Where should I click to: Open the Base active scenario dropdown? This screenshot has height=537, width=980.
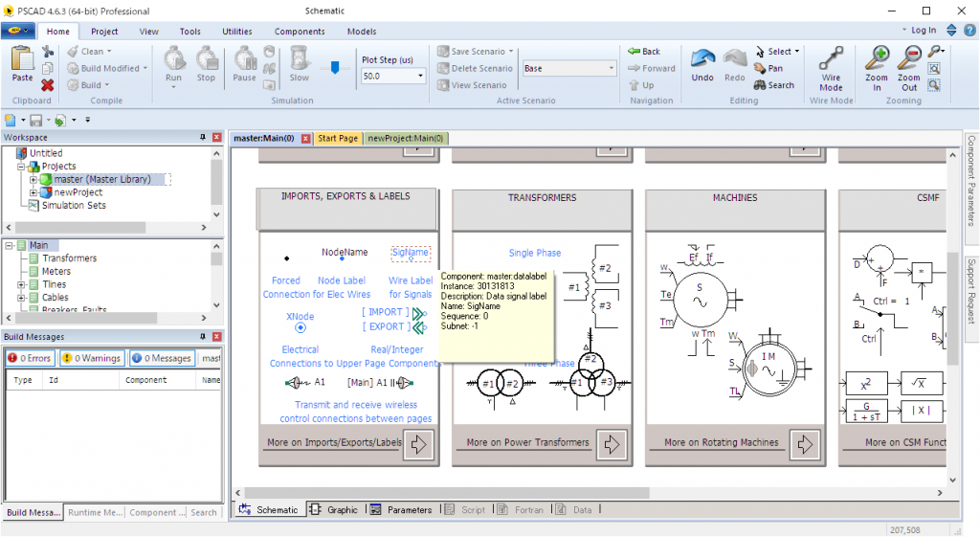pos(612,69)
